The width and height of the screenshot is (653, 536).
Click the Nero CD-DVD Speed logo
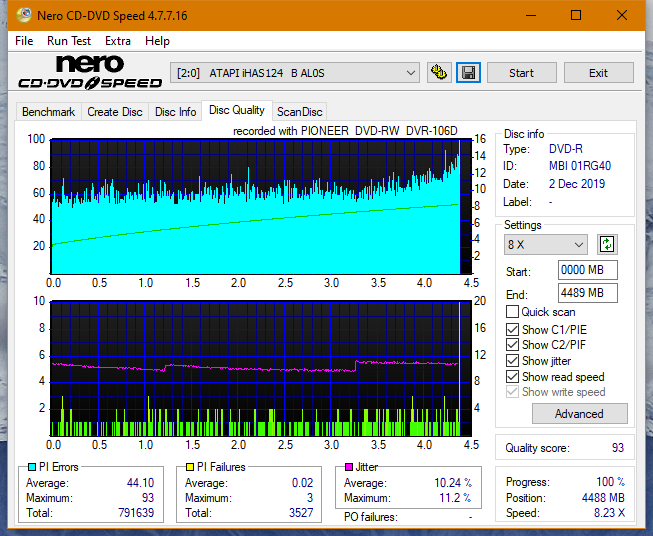click(x=90, y=72)
